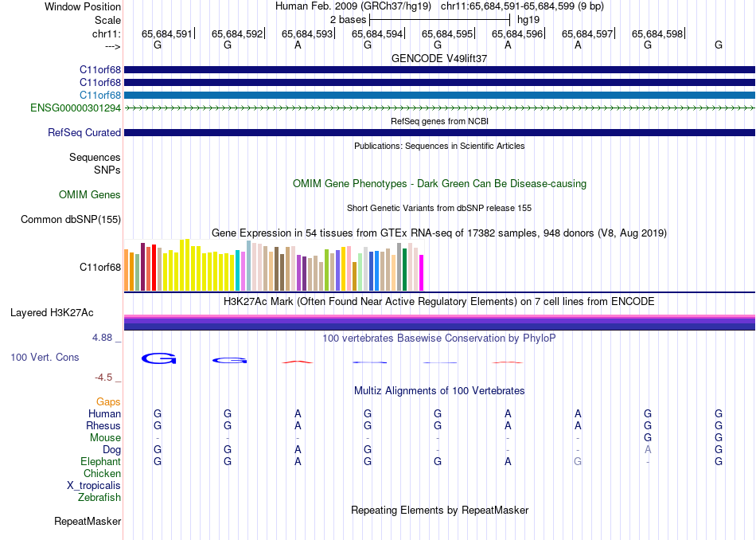Click the Human alignment row label
Screen dimensions: 756x540
click(x=104, y=413)
